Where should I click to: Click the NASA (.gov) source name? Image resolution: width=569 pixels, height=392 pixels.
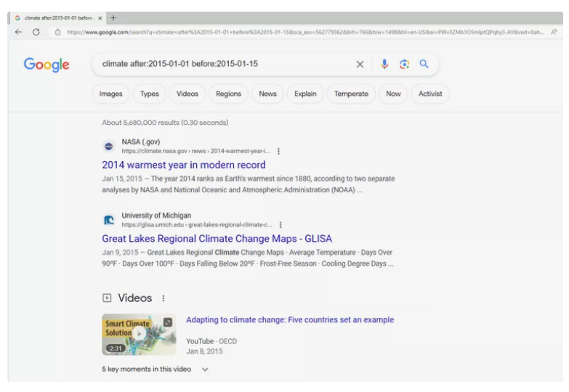click(x=141, y=142)
